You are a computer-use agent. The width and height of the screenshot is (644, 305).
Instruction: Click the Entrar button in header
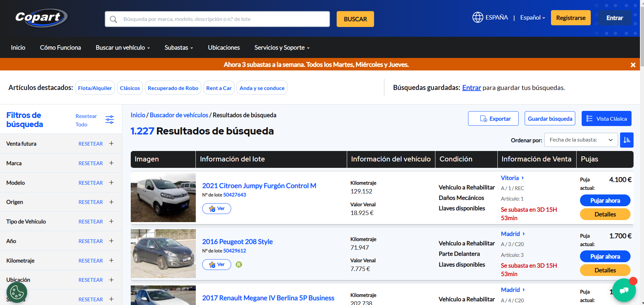pyautogui.click(x=614, y=18)
